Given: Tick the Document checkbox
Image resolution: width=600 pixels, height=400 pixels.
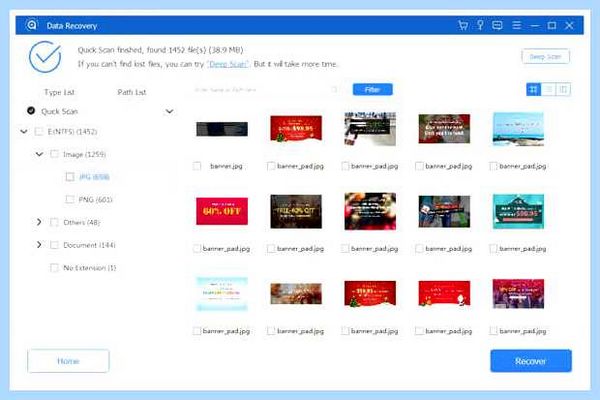Looking at the screenshot, I should point(54,245).
